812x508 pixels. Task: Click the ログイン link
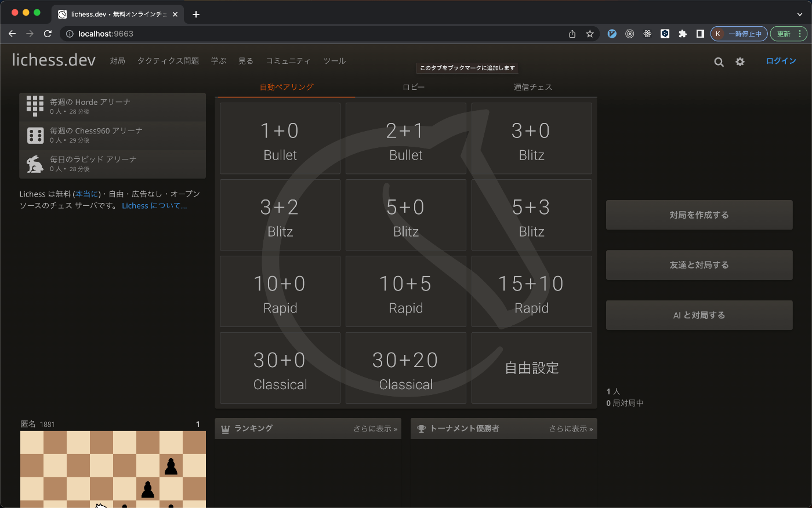pyautogui.click(x=781, y=61)
